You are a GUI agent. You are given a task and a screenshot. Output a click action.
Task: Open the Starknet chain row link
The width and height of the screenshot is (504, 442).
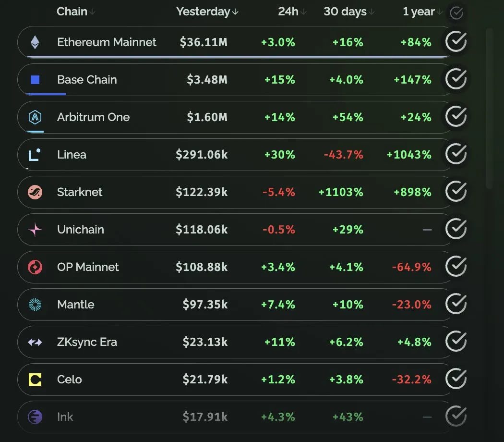pyautogui.click(x=80, y=192)
